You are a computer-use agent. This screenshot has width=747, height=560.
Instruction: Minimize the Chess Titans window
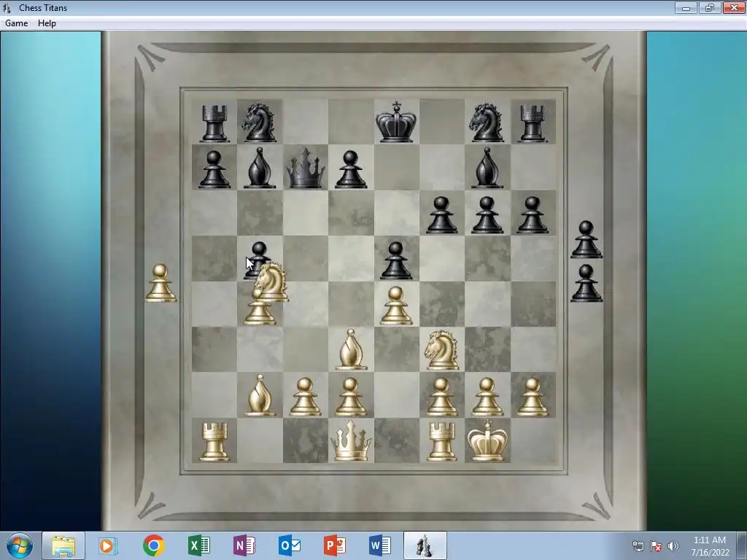[x=686, y=7]
